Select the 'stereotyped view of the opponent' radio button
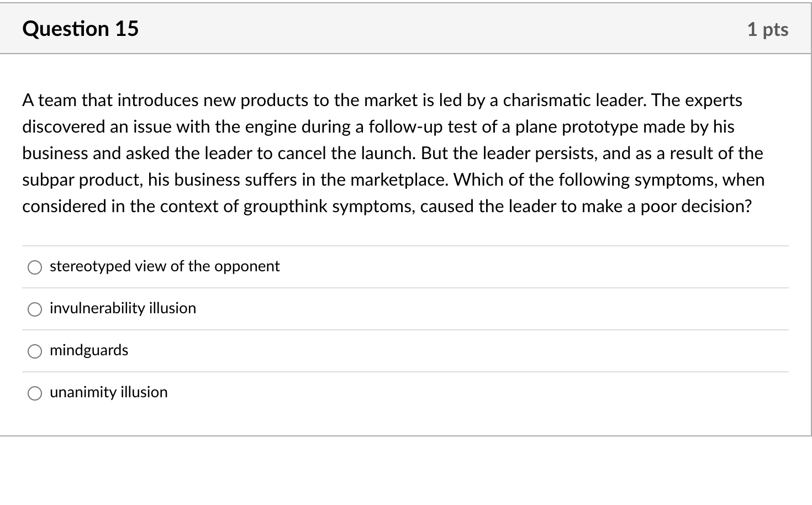This screenshot has width=812, height=505. coord(35,267)
